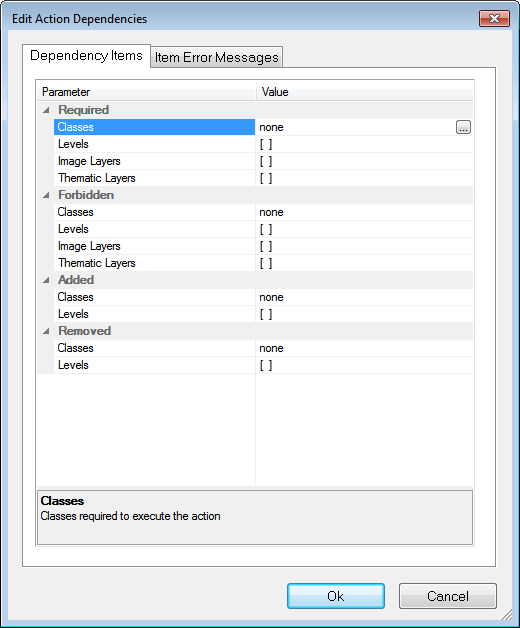Collapse the Added group

pos(46,280)
